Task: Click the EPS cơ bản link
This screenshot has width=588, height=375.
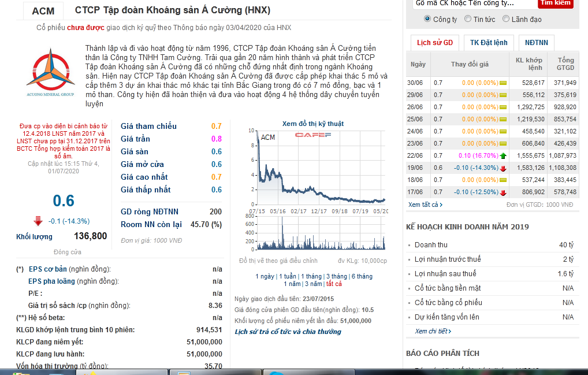Action: [x=47, y=269]
